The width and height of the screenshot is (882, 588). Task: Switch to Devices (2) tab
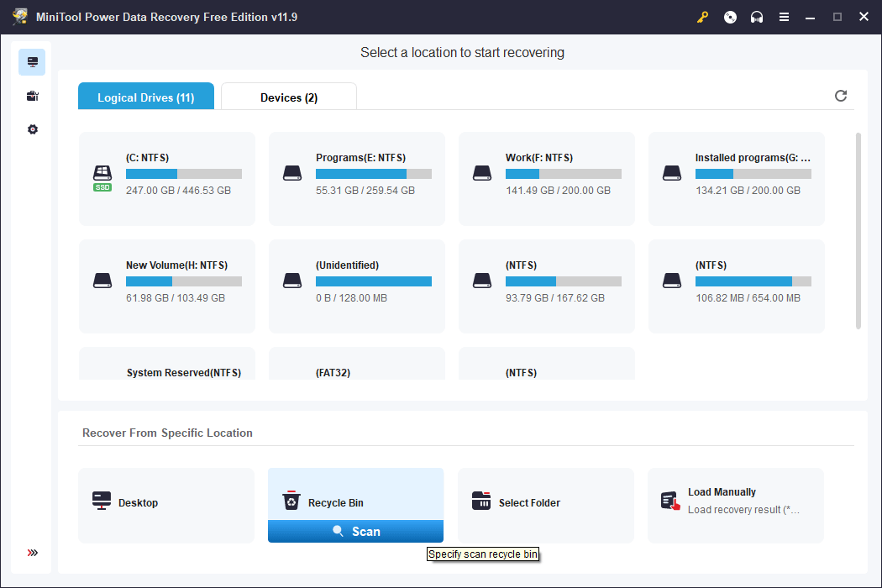coord(289,97)
